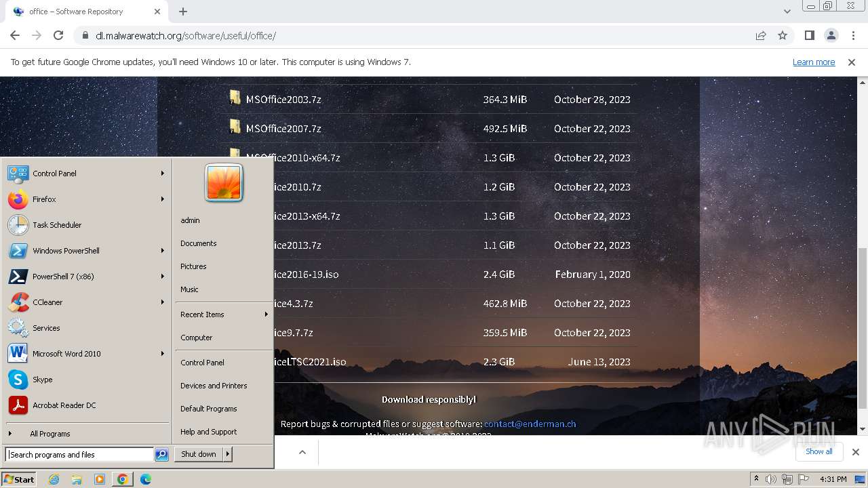Open Help and Support
The image size is (868, 488).
click(x=209, y=432)
